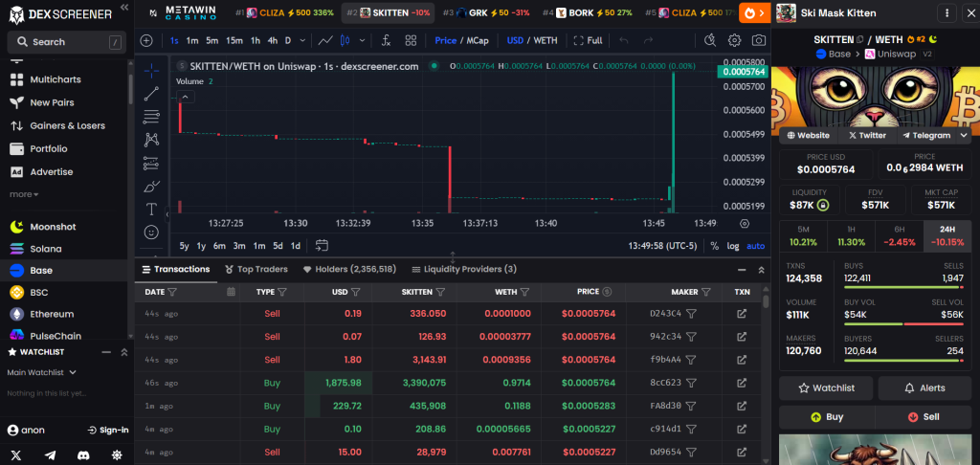
Task: Toggle auto scale on chart
Action: [756, 246]
